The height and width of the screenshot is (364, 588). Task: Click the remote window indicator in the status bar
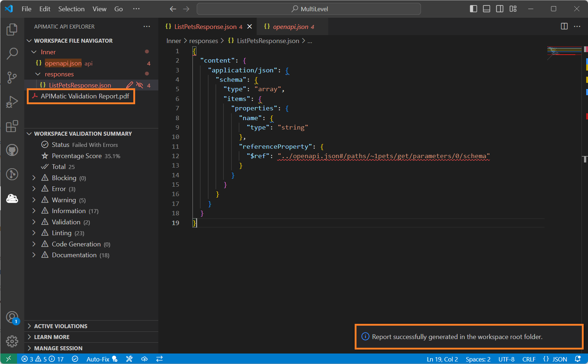tap(9, 359)
